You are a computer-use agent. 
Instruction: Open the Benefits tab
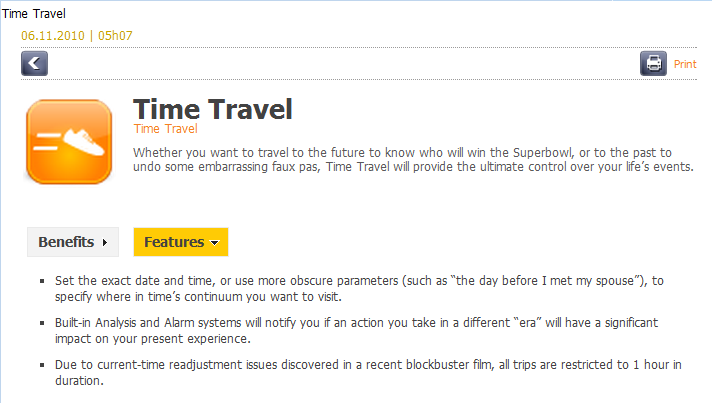tap(73, 242)
